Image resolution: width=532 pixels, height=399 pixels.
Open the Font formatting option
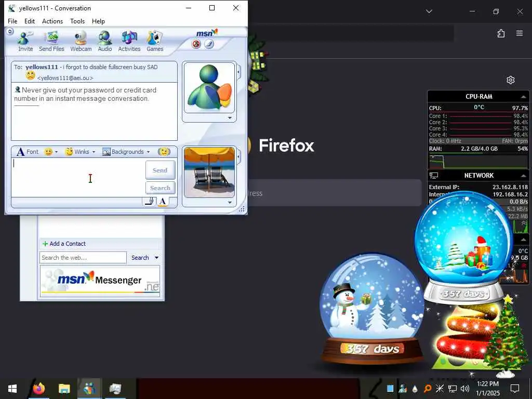point(28,152)
